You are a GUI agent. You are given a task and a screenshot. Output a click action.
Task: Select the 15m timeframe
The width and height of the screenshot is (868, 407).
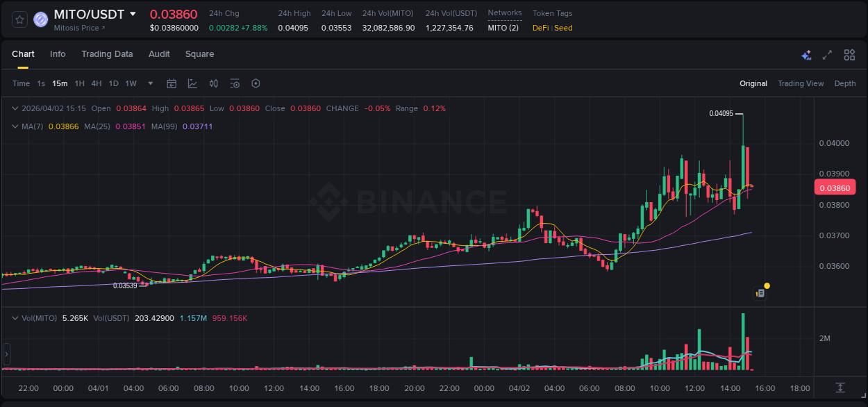(60, 83)
